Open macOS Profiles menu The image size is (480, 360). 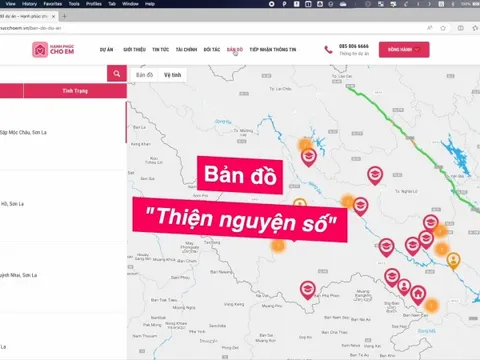(94, 4)
